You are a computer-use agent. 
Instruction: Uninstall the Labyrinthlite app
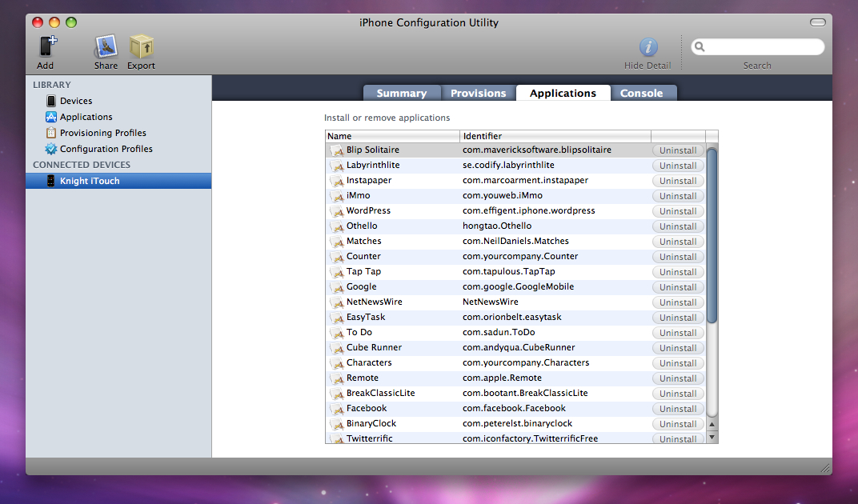678,166
